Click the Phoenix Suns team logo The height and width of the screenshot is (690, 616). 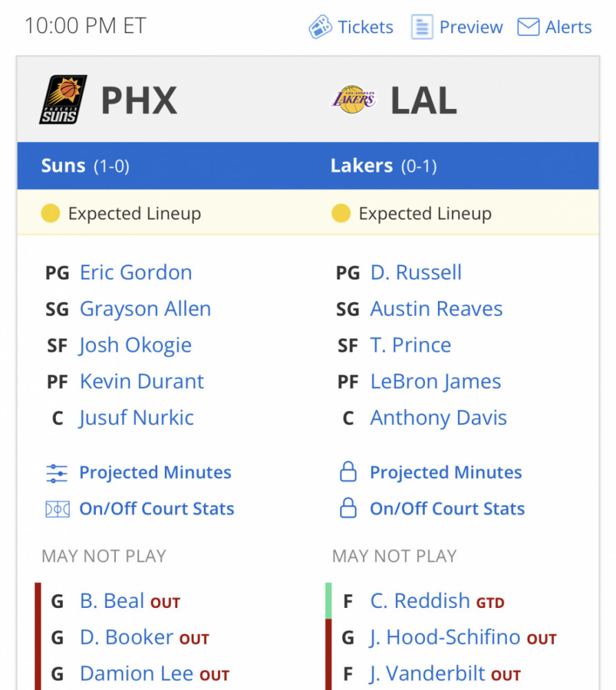coord(63,99)
